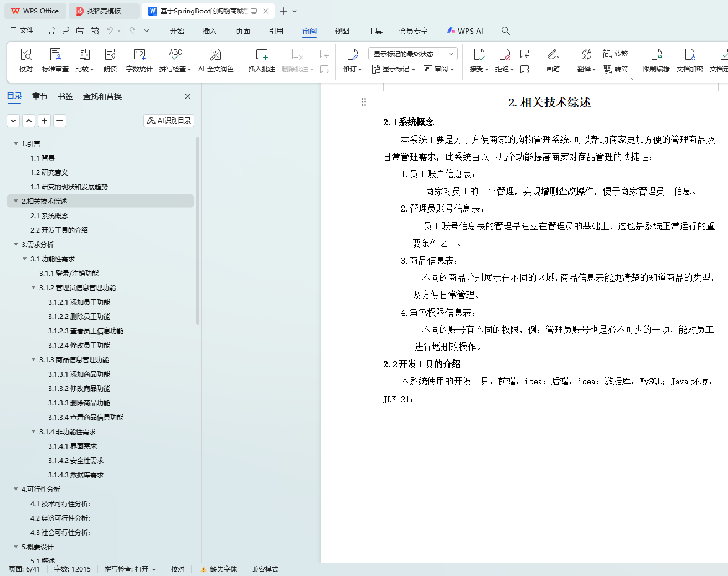Screen dimensions: 728x576
Task: Click the AI识别目录 button
Action: coord(169,121)
